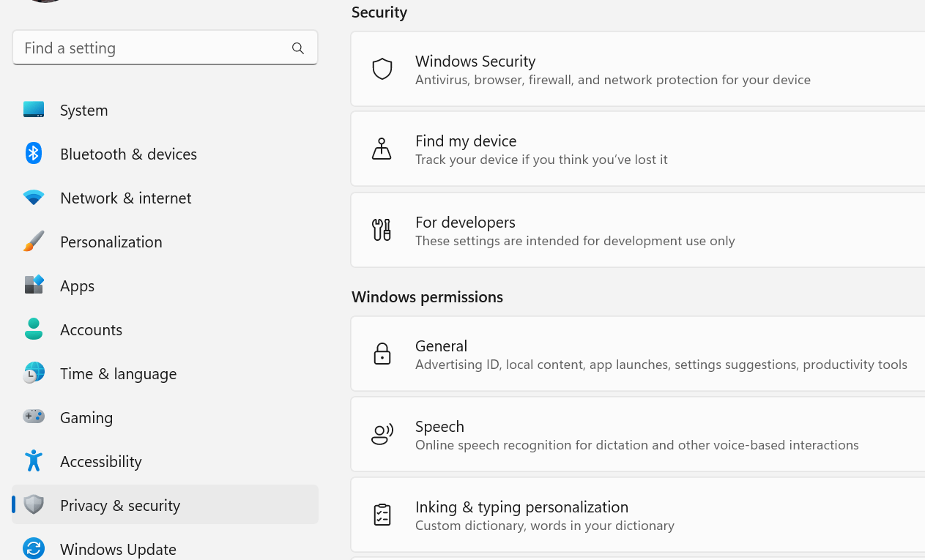Click the Find a setting search field
Image resolution: width=925 pixels, height=560 pixels.
click(x=146, y=48)
